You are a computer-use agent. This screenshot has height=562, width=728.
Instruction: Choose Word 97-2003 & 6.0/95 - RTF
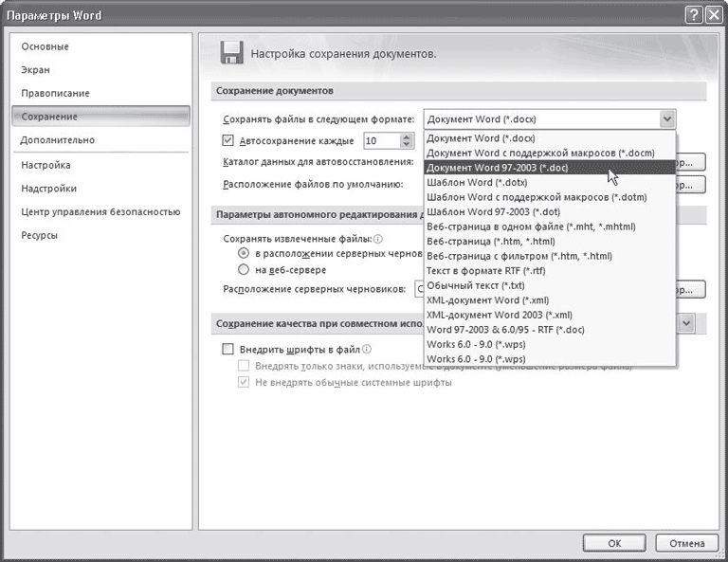click(x=550, y=330)
